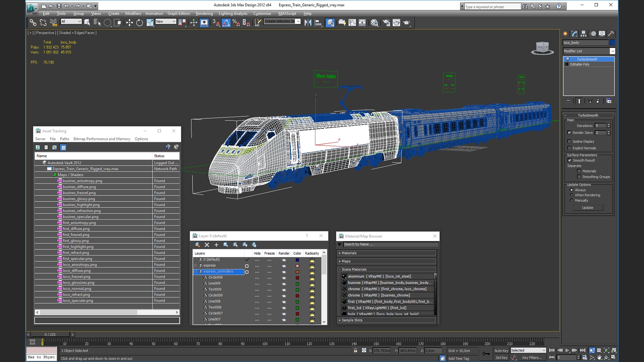The width and height of the screenshot is (644, 362).
Task: Activate Select and Uniform Scale tool
Action: (x=150, y=22)
